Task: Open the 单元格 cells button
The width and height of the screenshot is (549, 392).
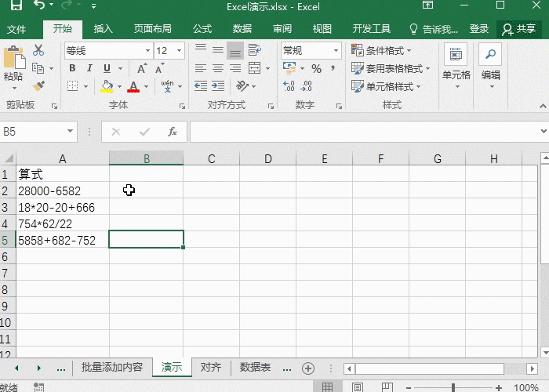Action: click(x=456, y=67)
